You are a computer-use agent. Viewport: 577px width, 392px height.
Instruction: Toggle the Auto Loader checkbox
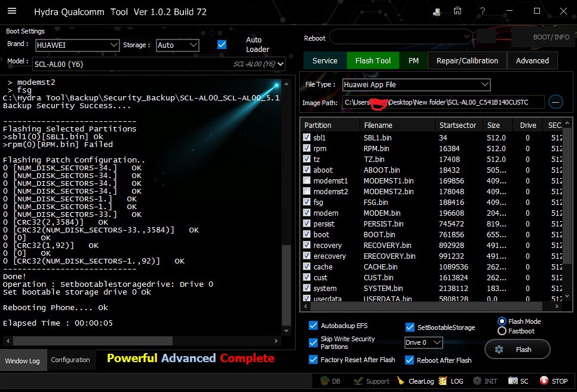point(222,45)
